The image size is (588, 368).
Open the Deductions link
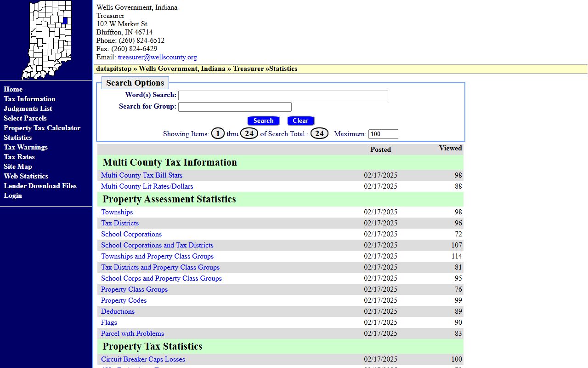coord(118,311)
